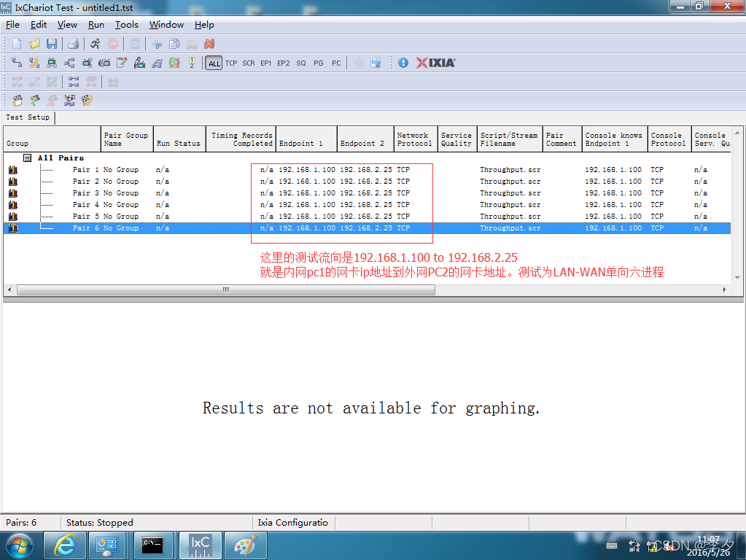Image resolution: width=746 pixels, height=560 pixels.
Task: Click the IXIA logo in toolbar
Action: tap(435, 63)
